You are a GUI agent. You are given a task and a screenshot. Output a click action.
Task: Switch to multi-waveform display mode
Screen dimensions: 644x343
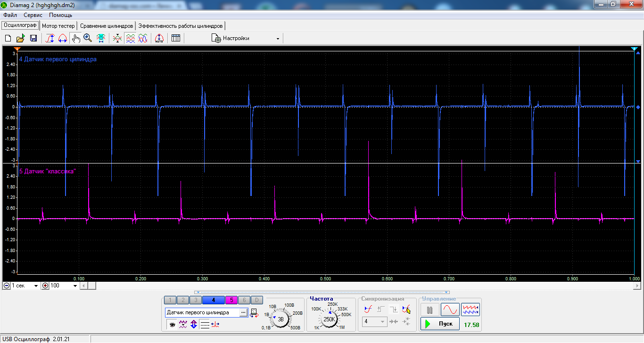tap(471, 310)
